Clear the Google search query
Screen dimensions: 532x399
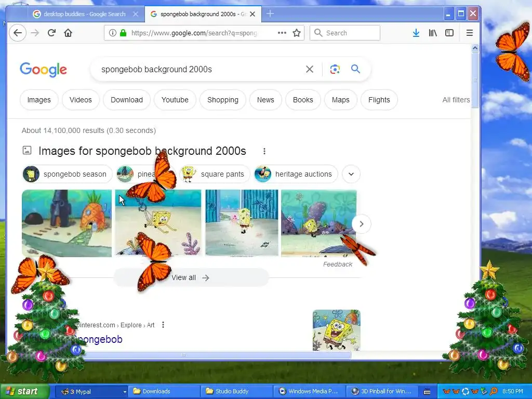tap(310, 69)
